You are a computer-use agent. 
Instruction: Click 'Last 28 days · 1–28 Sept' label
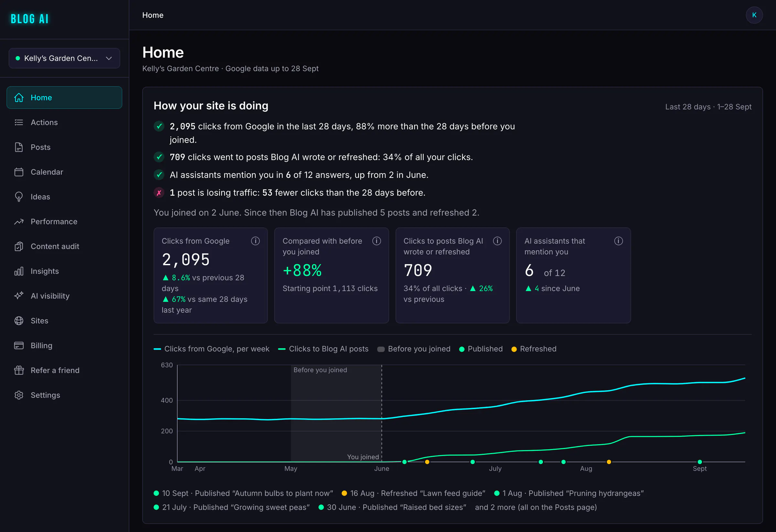pyautogui.click(x=708, y=107)
